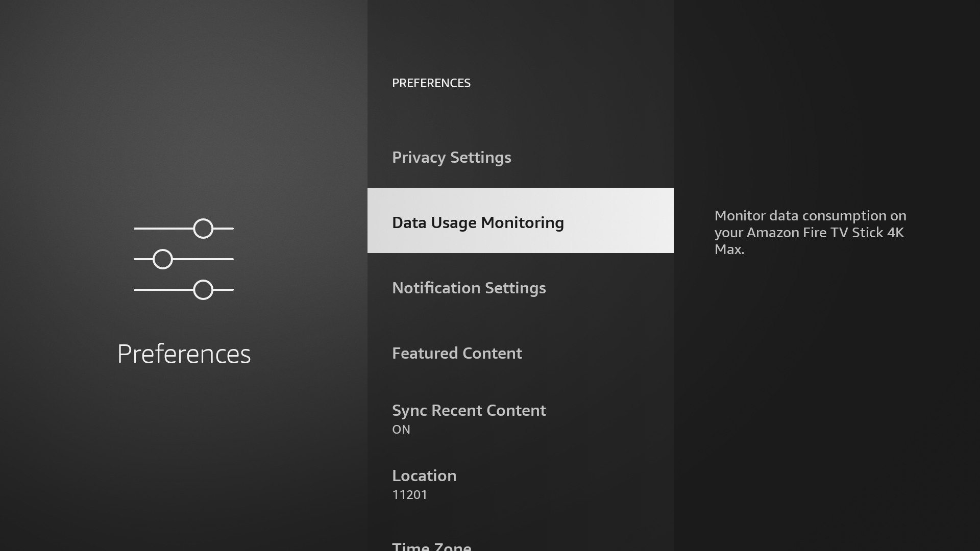Click the 11201 zip code value

point(409,494)
